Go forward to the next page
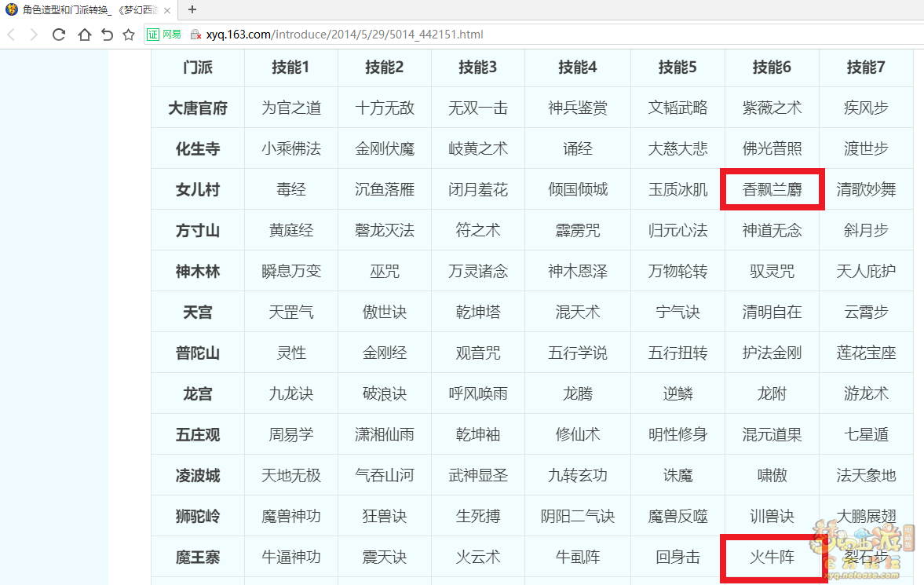 (x=34, y=35)
